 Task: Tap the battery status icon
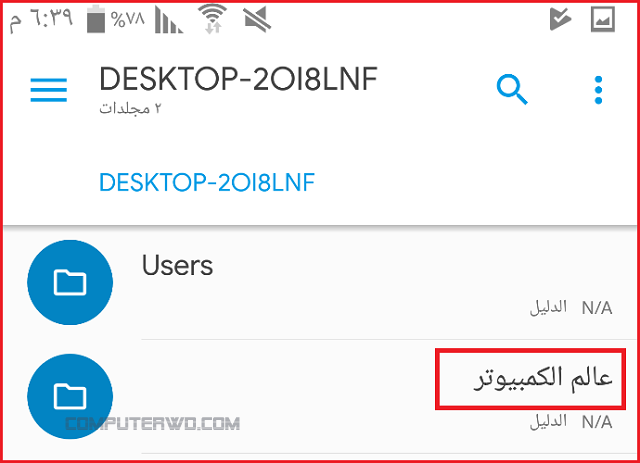pyautogui.click(x=96, y=19)
